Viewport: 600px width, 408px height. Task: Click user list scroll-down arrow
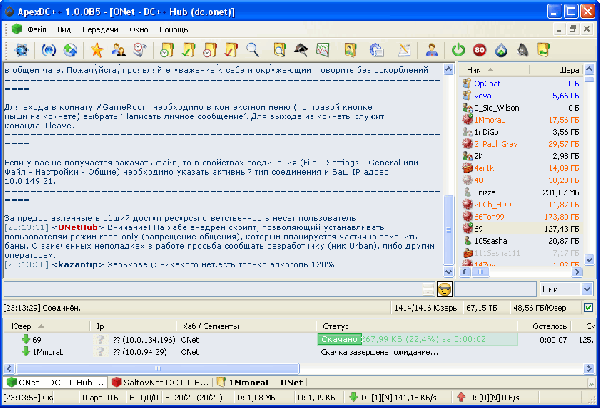(x=589, y=259)
